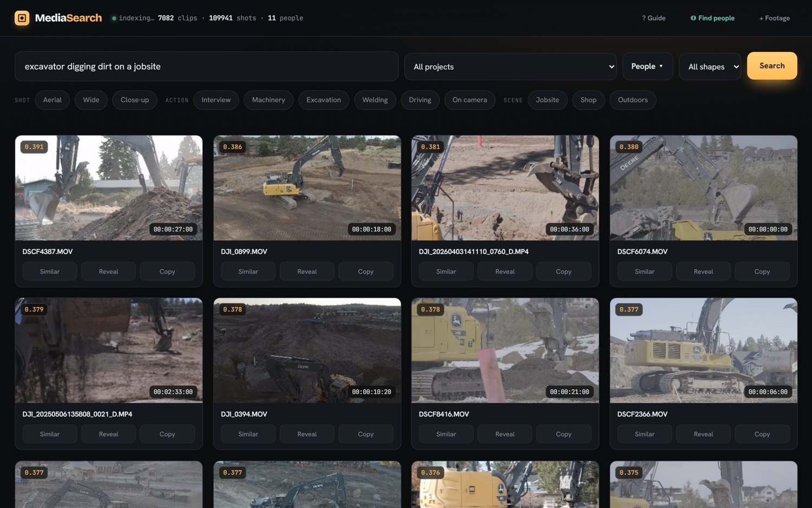Click the orange Search button

772,66
